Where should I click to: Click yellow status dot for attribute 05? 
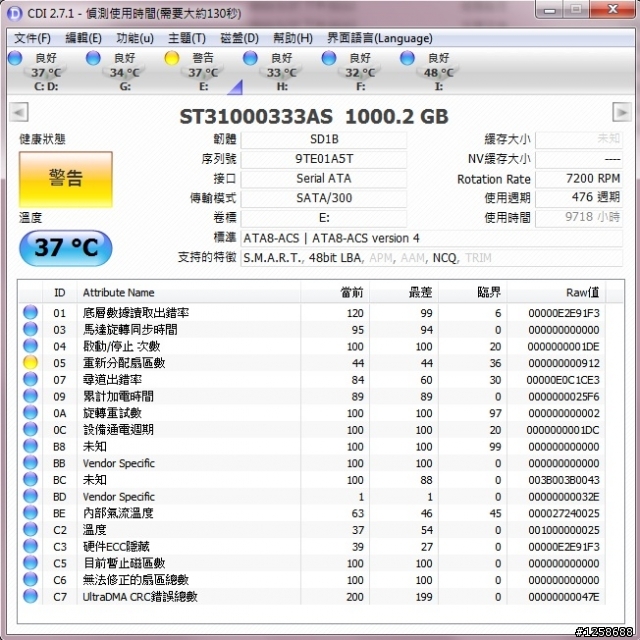30,362
